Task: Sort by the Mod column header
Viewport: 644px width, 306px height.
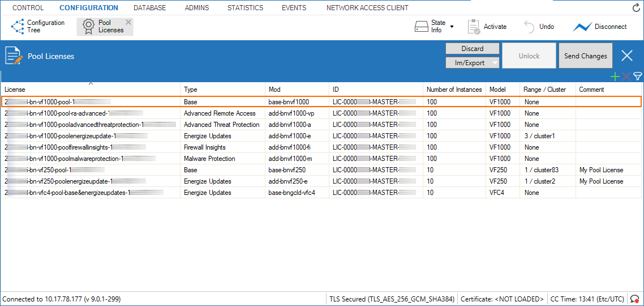Action: click(x=297, y=90)
